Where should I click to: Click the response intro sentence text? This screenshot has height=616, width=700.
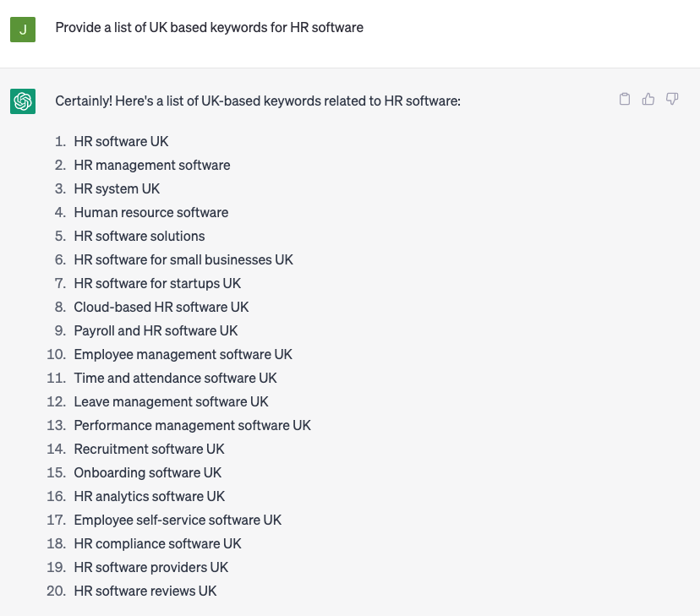tap(257, 101)
